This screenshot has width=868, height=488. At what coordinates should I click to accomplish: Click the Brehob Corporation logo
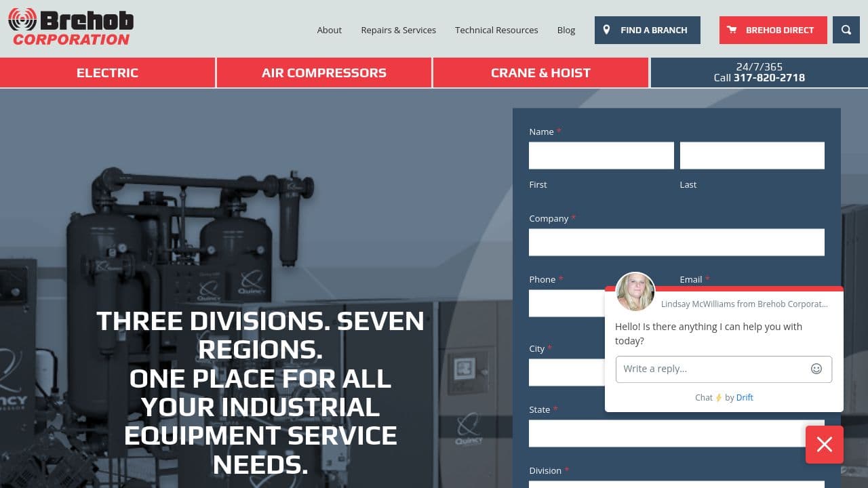coord(71,28)
